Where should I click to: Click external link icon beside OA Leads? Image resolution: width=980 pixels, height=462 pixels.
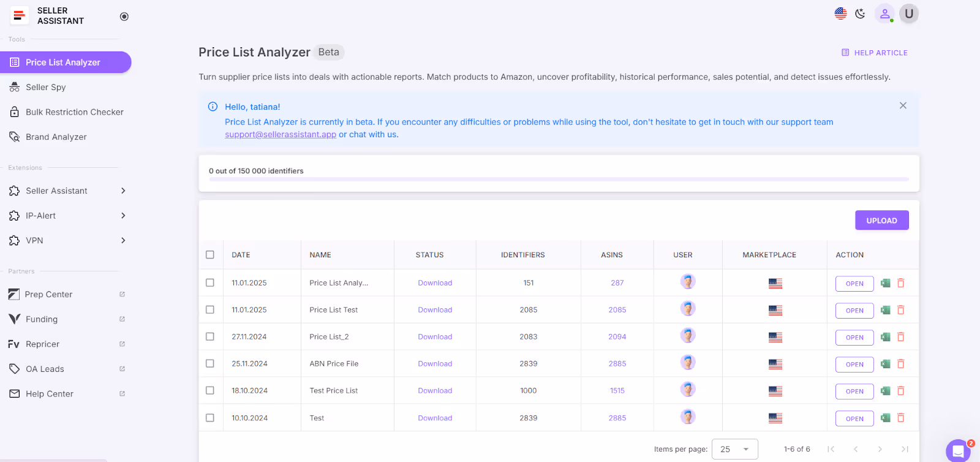(x=122, y=369)
